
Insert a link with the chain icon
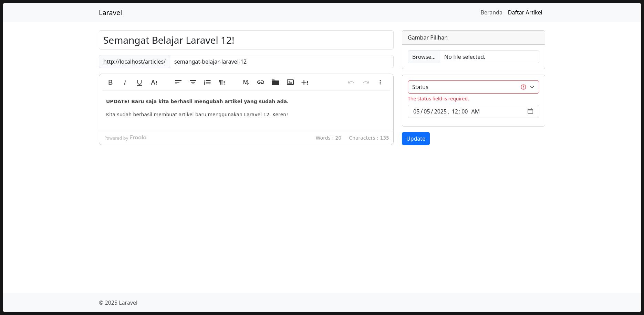click(261, 82)
